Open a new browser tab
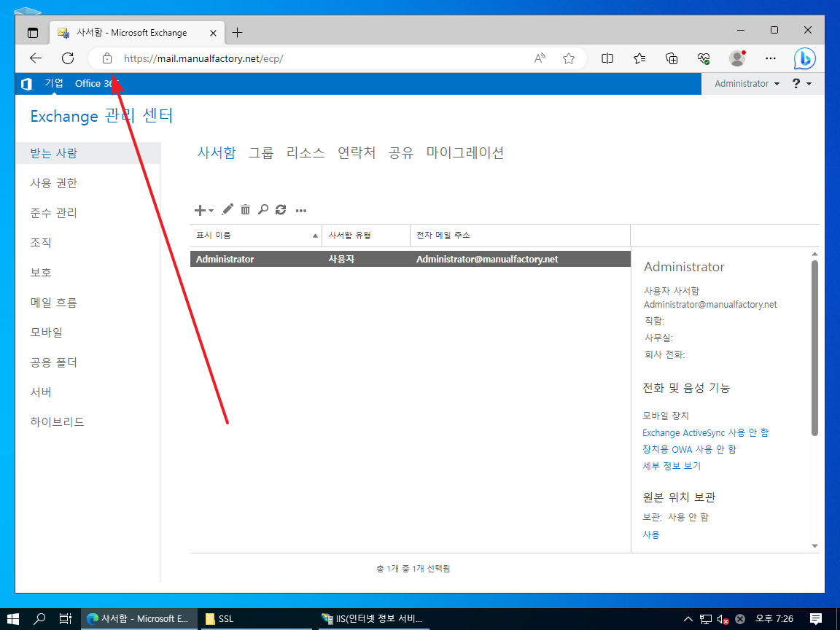The width and height of the screenshot is (840, 630). pyautogui.click(x=237, y=33)
